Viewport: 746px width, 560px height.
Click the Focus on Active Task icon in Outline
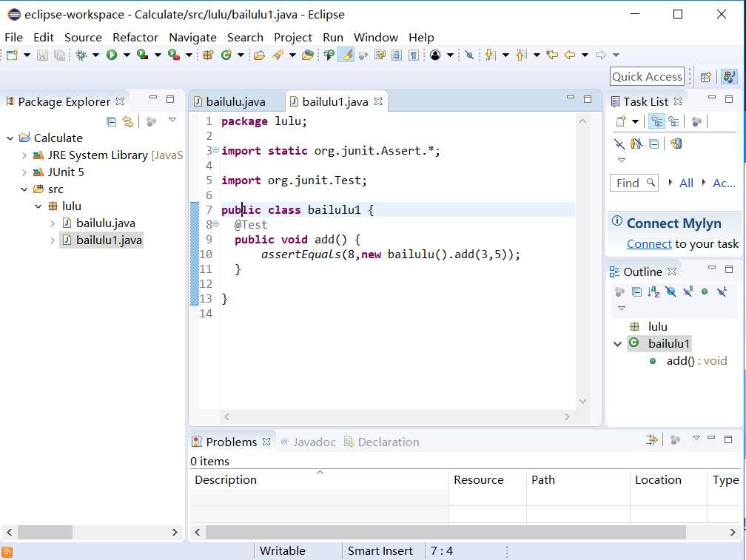coord(619,292)
